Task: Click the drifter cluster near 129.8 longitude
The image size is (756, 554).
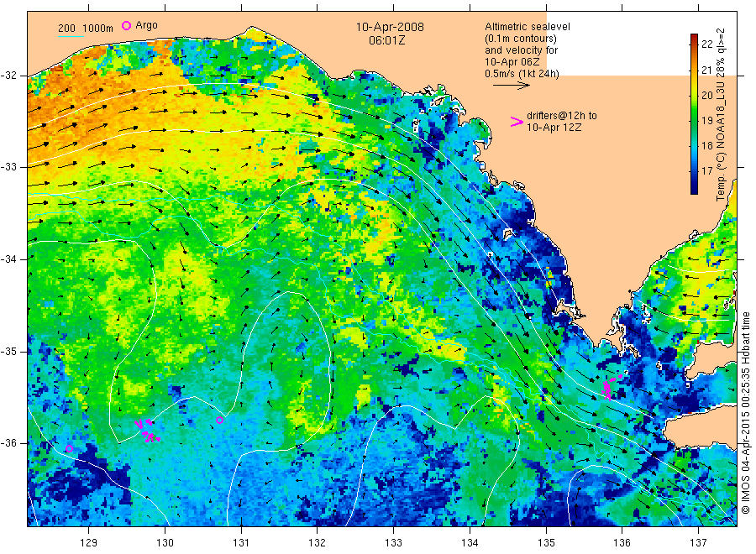Action: (147, 431)
